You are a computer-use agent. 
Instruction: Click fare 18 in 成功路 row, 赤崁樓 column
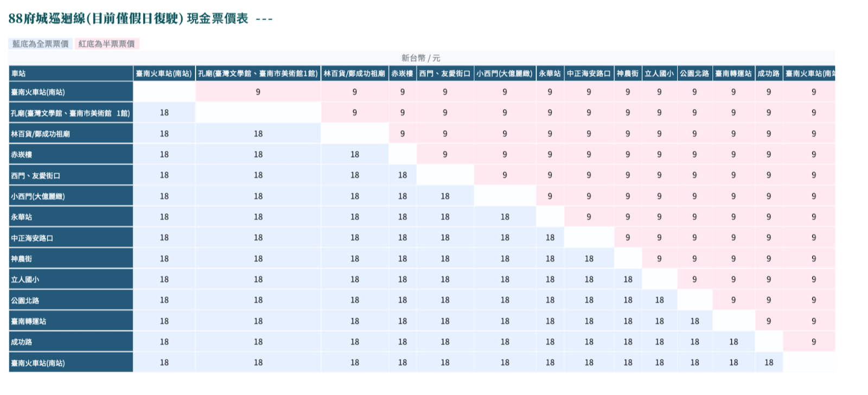(x=403, y=342)
